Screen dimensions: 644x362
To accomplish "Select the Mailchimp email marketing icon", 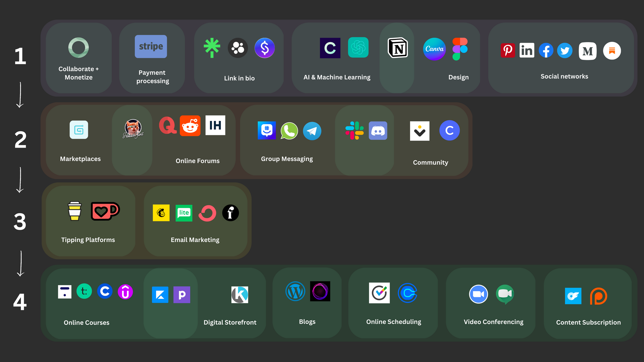I will (161, 213).
